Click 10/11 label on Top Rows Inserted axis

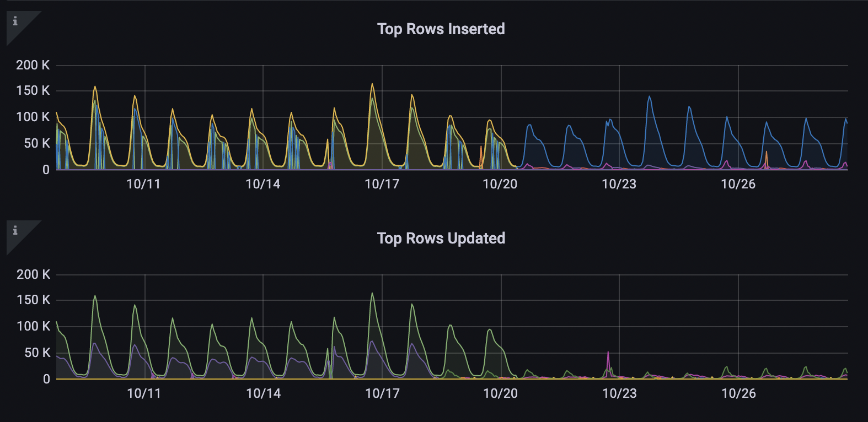[143, 185]
